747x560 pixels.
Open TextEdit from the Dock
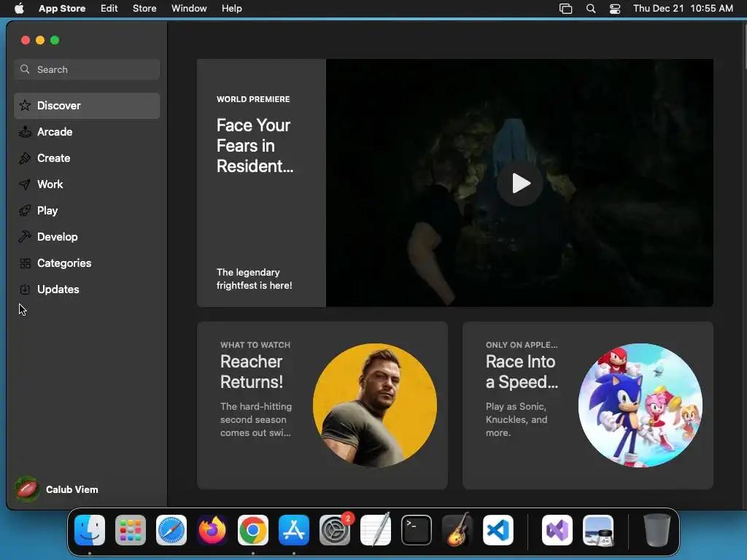pos(376,529)
